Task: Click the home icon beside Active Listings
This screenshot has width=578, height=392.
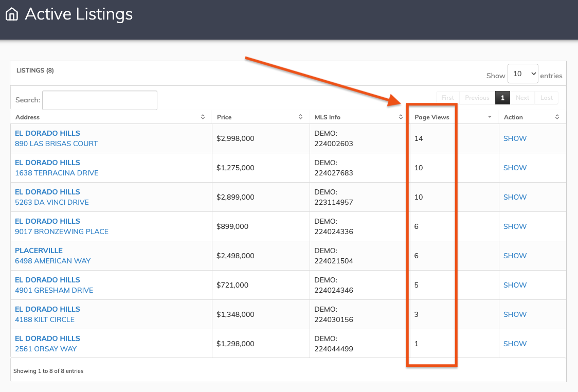Action: point(12,14)
